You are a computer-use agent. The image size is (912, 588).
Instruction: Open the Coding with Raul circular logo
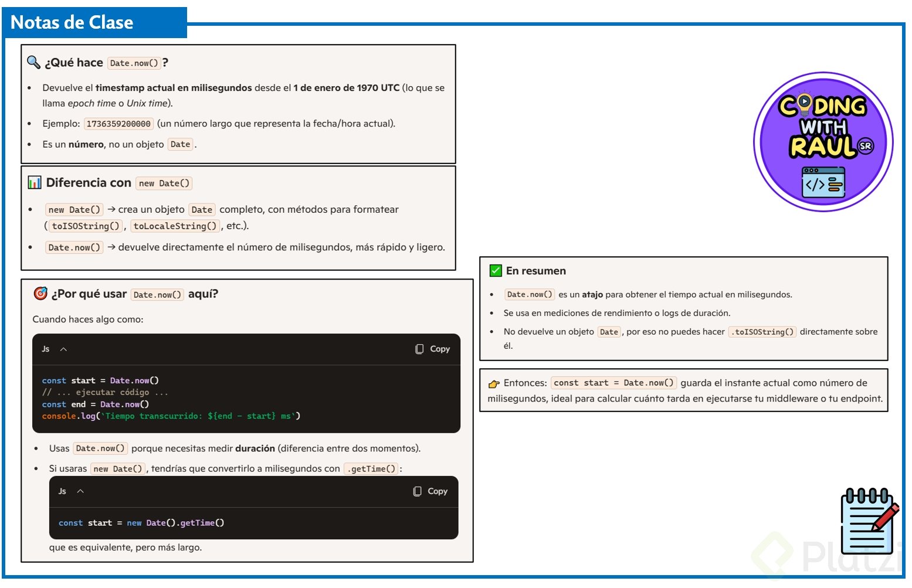823,142
